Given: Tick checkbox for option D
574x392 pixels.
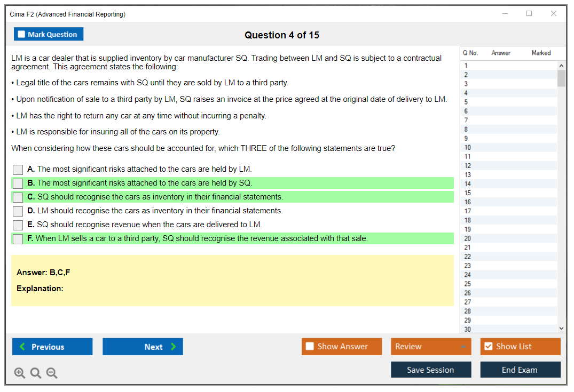Looking at the screenshot, I should point(18,211).
